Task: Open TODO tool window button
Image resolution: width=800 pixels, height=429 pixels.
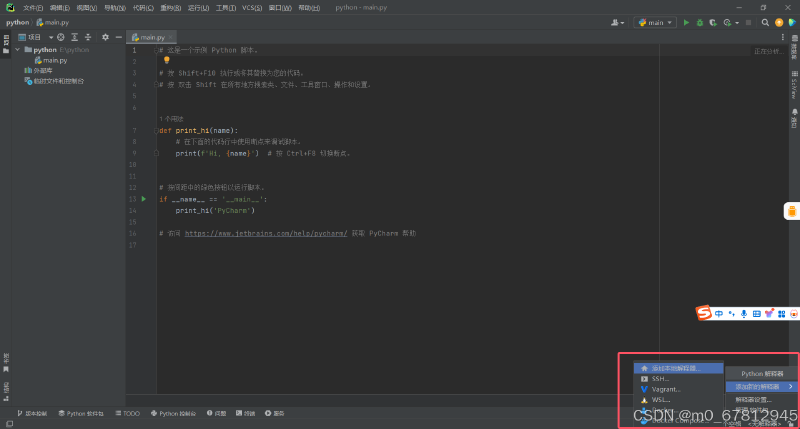Action: [128, 413]
